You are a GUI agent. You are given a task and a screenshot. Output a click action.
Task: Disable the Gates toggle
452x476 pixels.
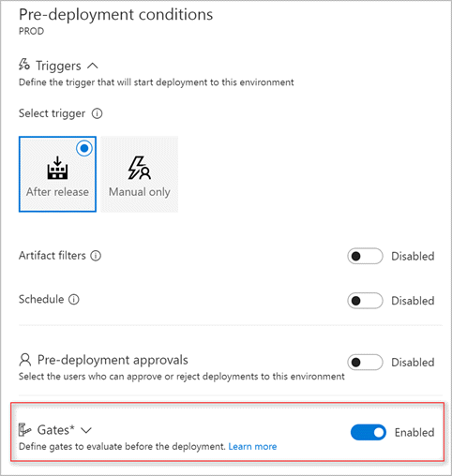[369, 432]
